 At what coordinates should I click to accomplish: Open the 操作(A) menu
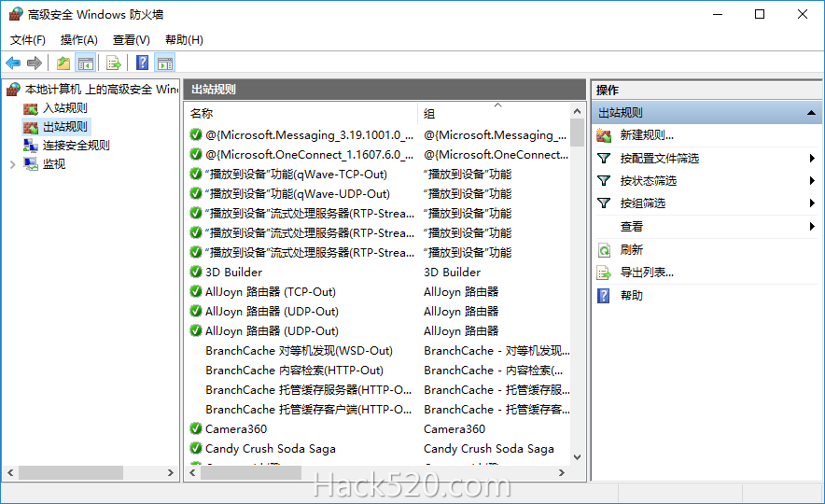click(79, 40)
